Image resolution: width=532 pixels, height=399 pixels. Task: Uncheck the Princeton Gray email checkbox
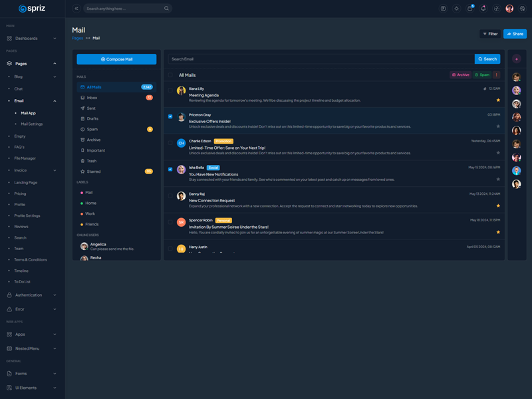(170, 116)
